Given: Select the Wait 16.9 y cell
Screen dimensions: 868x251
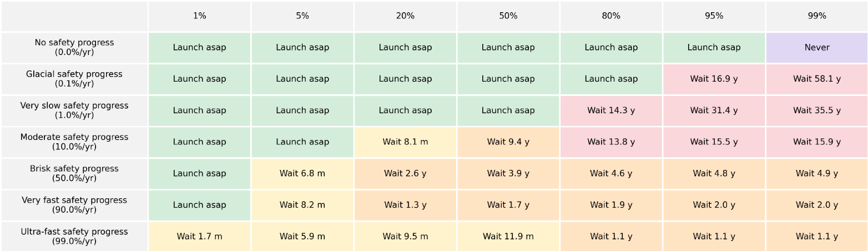Looking at the screenshot, I should (714, 79).
